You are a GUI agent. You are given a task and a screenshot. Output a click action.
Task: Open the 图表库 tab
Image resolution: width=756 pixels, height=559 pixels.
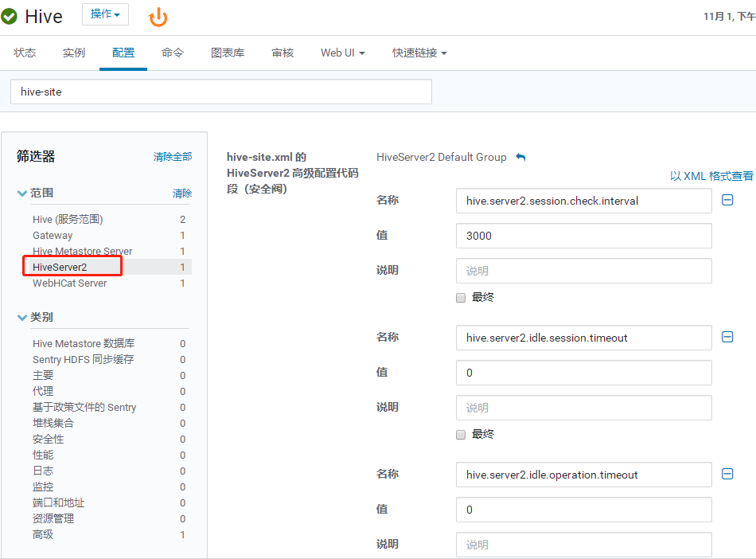point(228,53)
